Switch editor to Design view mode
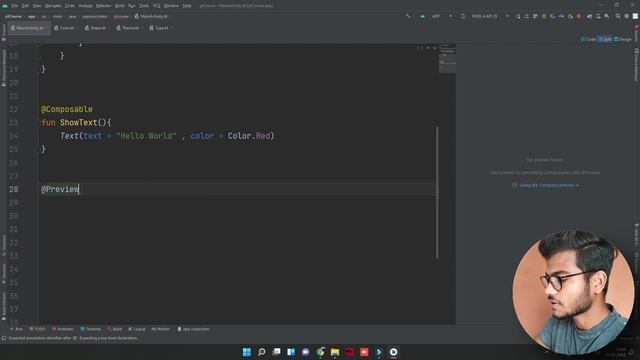 click(x=622, y=39)
